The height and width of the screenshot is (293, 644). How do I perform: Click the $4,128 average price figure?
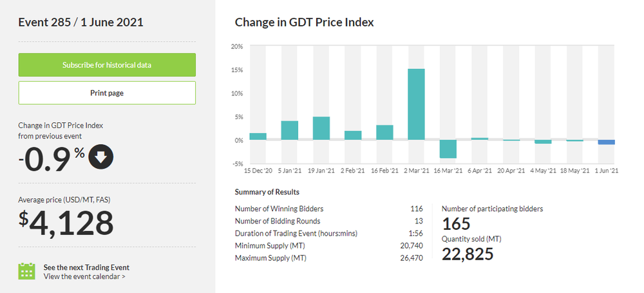[x=66, y=223]
